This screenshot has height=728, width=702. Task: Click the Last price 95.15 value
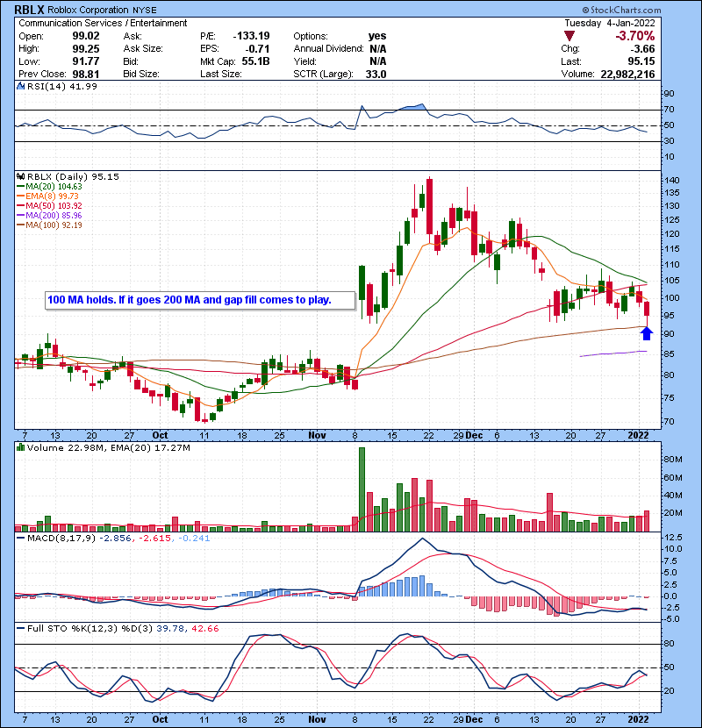click(641, 61)
